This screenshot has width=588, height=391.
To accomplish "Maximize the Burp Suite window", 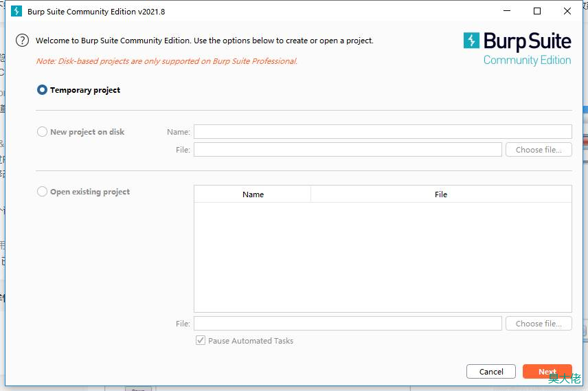I will (537, 11).
